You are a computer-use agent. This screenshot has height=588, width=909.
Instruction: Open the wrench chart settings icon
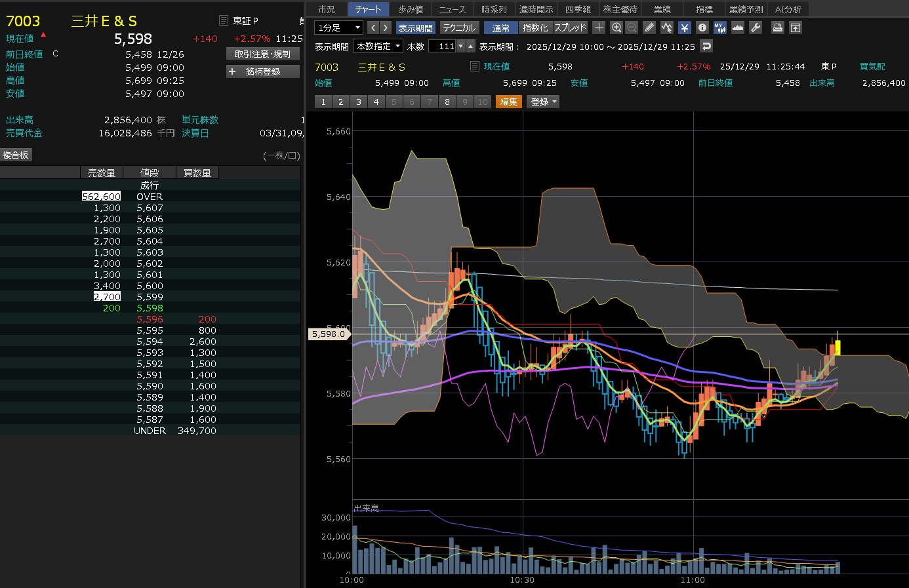click(756, 28)
